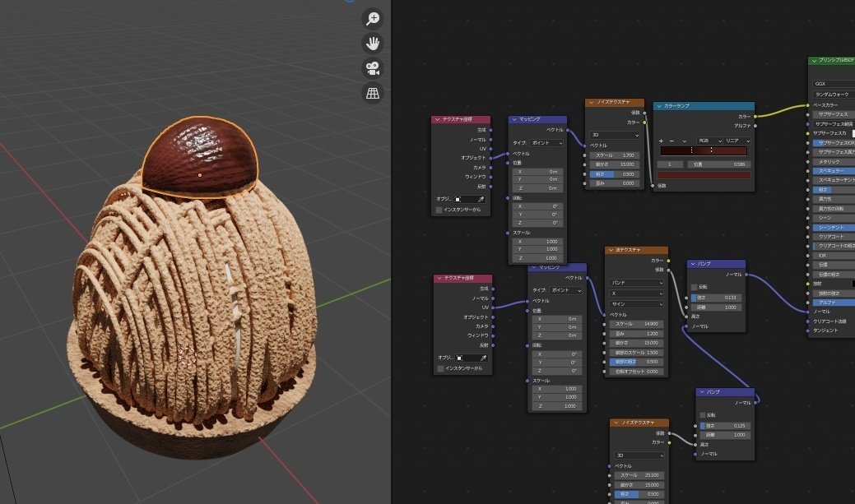
Task: Adjust 粗さ slider in upper ノイズテクスチャ node
Action: tap(615, 174)
